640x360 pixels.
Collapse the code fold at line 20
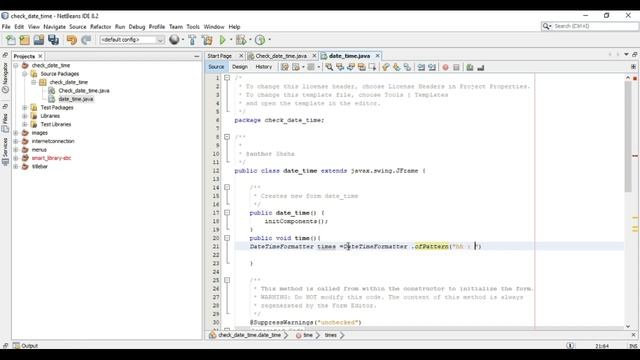click(227, 238)
